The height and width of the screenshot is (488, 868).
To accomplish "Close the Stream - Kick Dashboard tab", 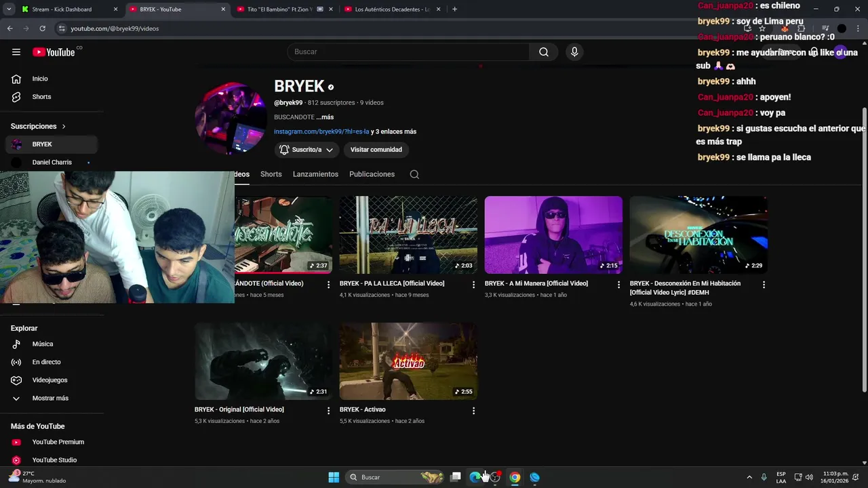I will pos(115,9).
